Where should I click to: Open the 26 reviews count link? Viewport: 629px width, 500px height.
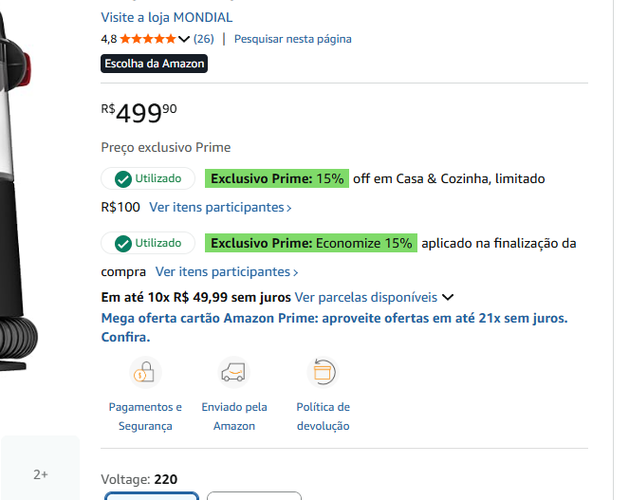coord(203,39)
